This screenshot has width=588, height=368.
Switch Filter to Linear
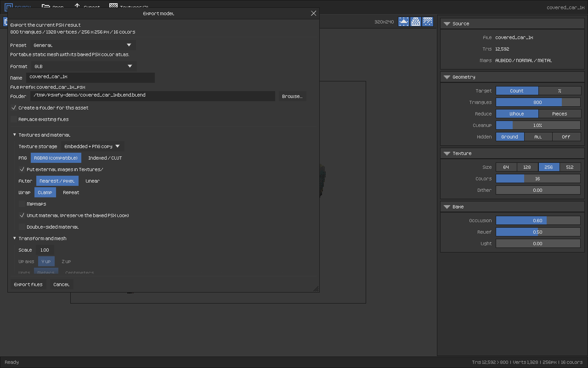[x=92, y=181]
